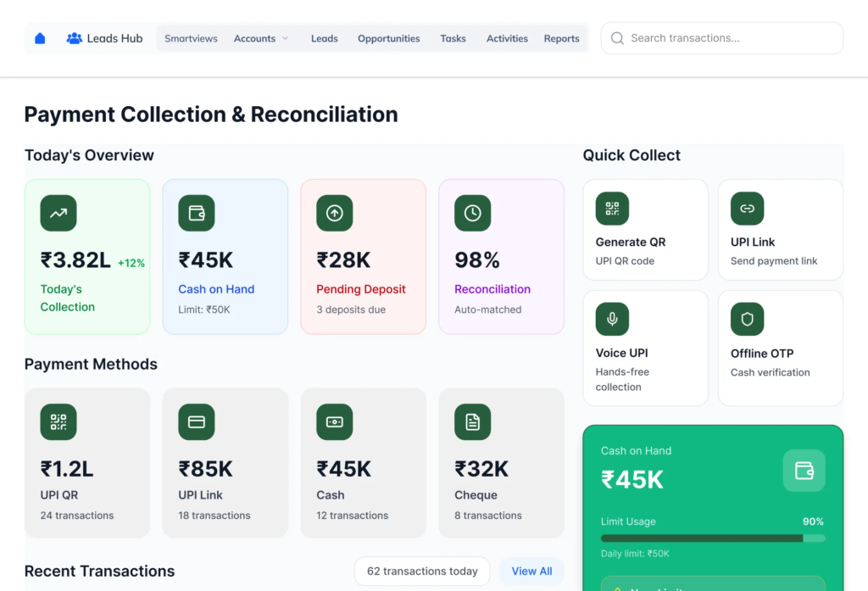Screen dimensions: 868x591
Task: Click the 24 transactions text
Action: (x=77, y=516)
